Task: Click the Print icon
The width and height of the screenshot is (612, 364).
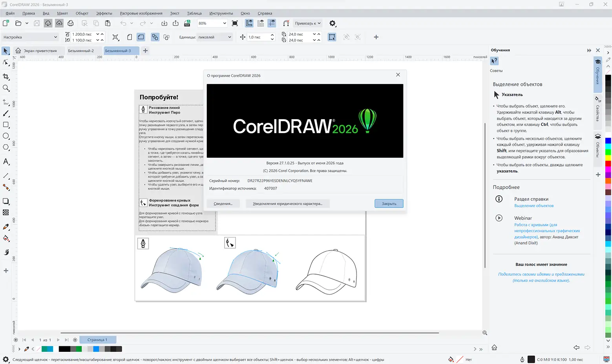Action: pyautogui.click(x=71, y=23)
